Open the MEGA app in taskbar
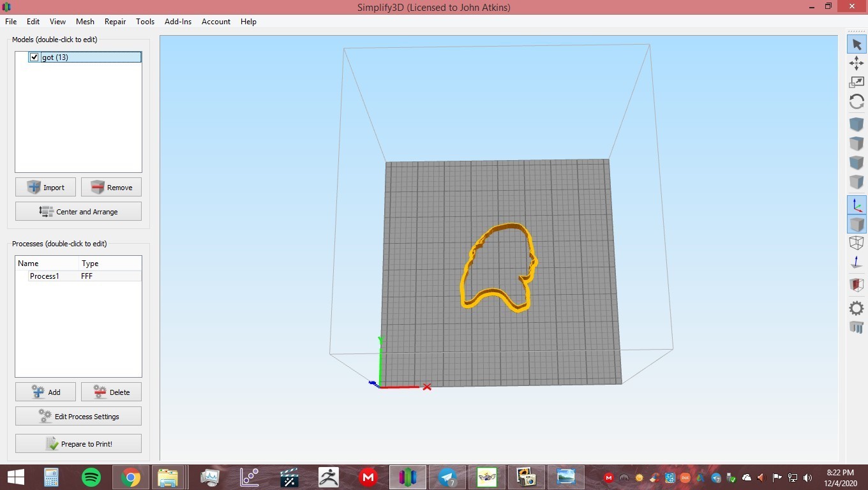Viewport: 868px width, 490px height. pyautogui.click(x=368, y=477)
